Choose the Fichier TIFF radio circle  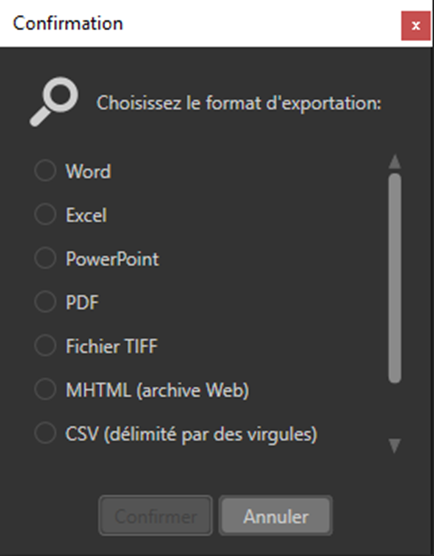[45, 345]
